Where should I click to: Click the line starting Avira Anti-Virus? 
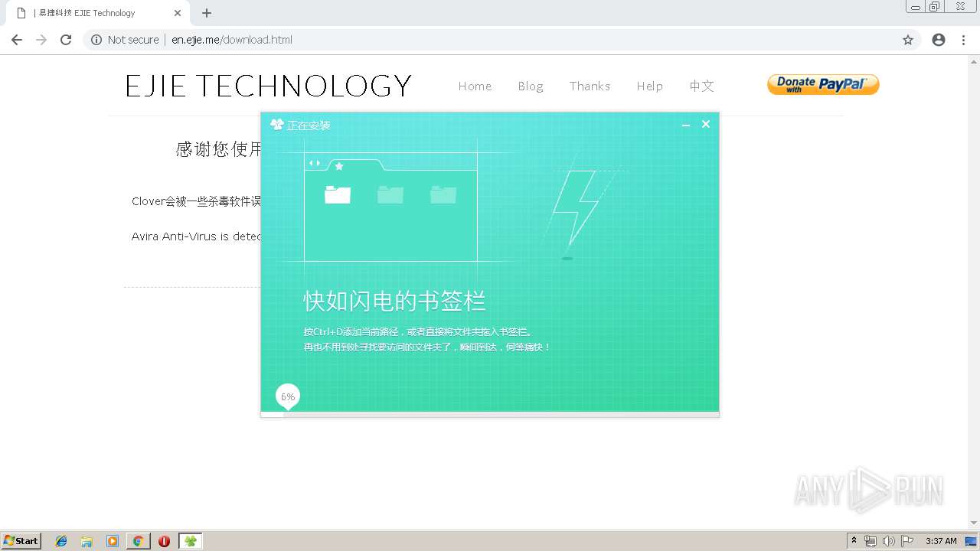point(197,236)
